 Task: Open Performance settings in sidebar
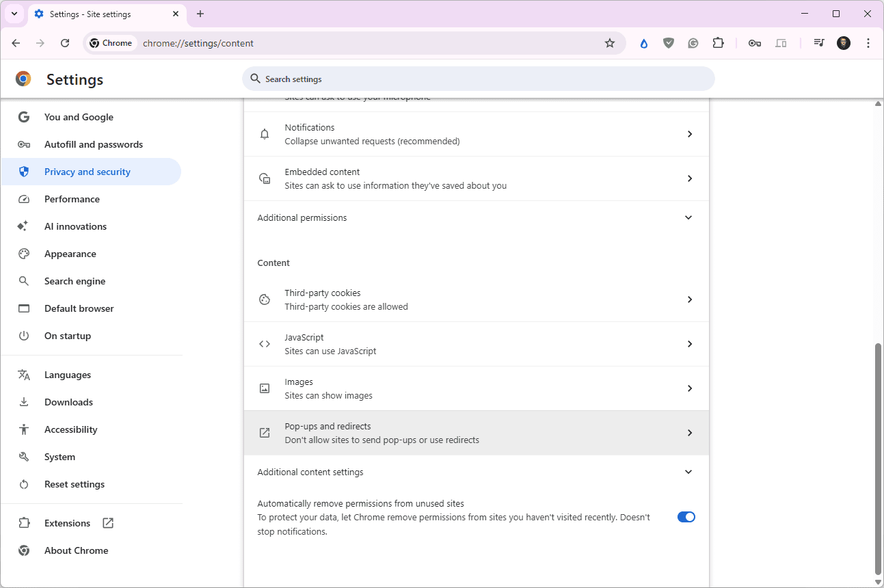[x=72, y=199]
